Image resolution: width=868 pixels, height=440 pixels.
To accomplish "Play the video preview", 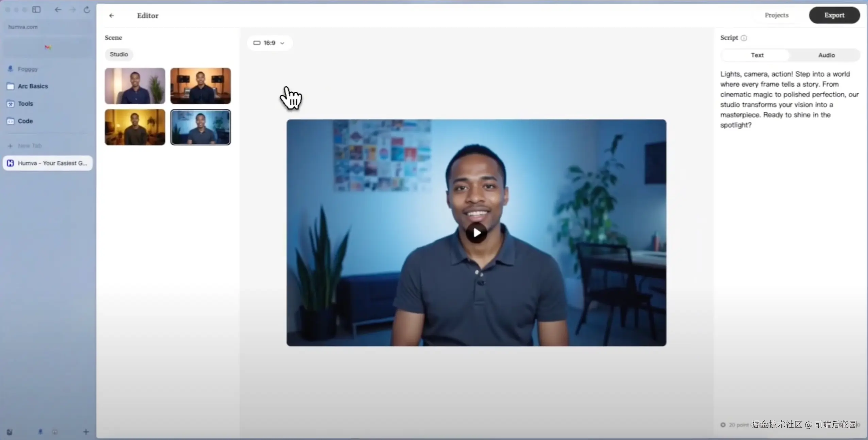I will pos(476,233).
